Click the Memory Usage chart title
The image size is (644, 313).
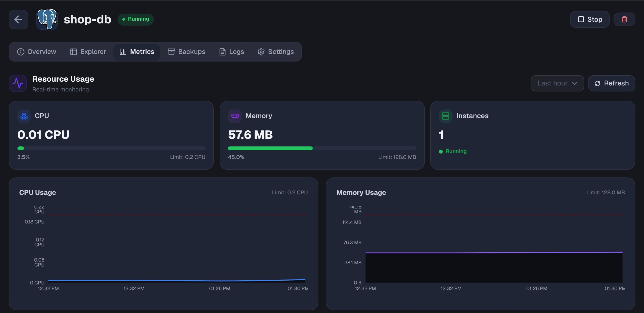click(x=361, y=192)
